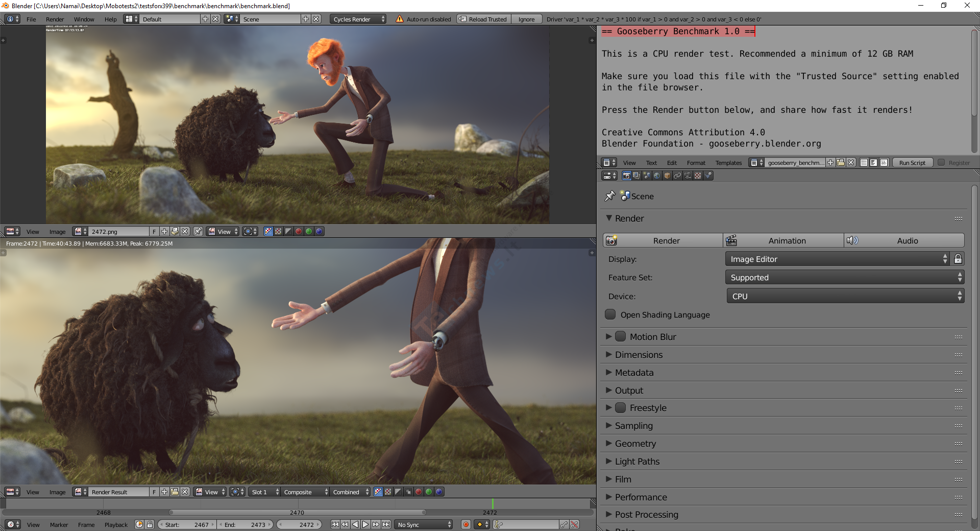Open the Particles properties tab icon
980x531 pixels.
[708, 176]
